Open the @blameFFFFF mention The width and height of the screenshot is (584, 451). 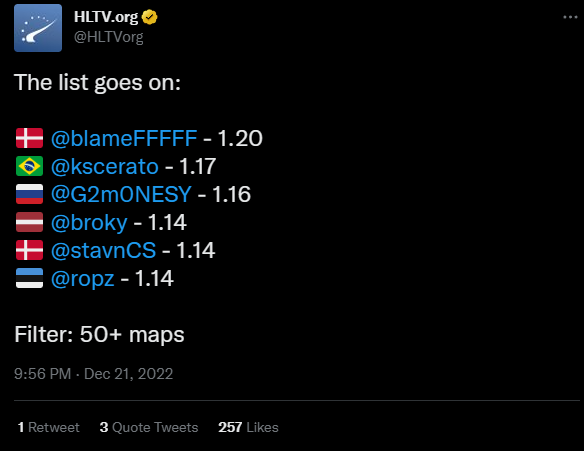[x=124, y=139]
